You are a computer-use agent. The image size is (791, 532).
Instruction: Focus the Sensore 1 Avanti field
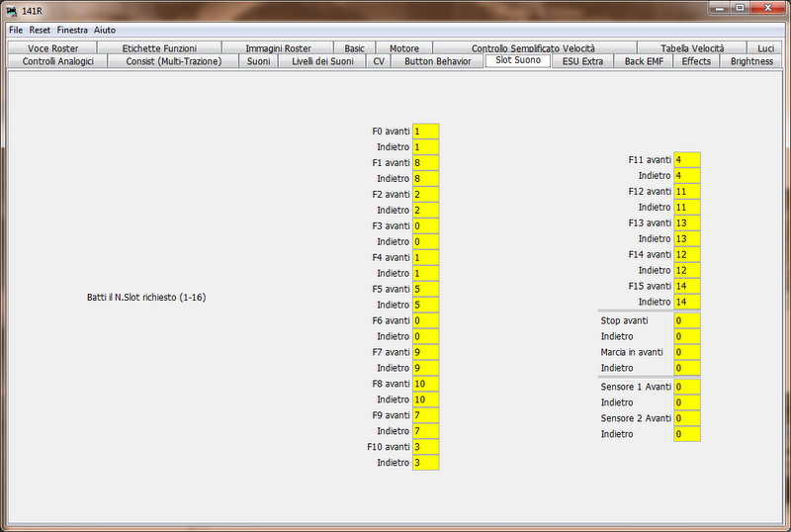pyautogui.click(x=686, y=387)
